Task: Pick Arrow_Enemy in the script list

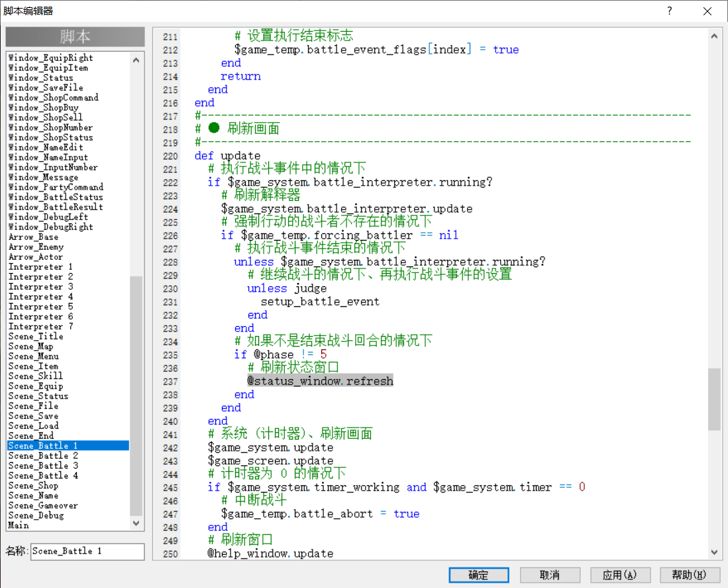Action: [68, 247]
